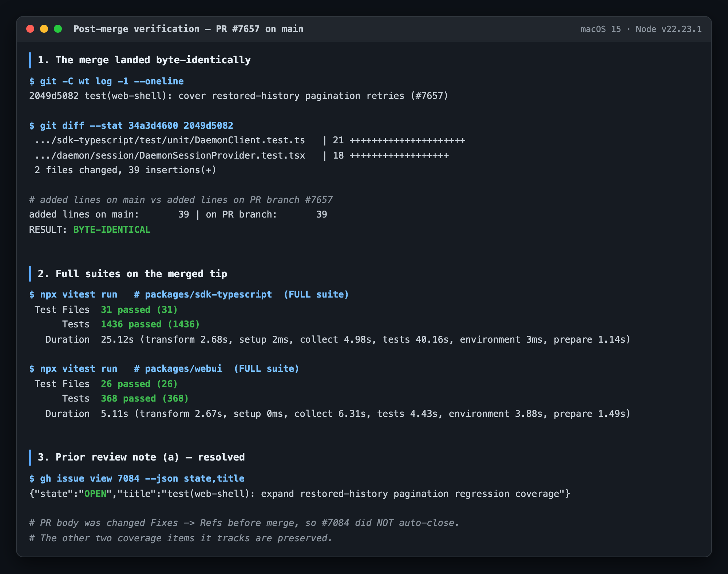Image resolution: width=728 pixels, height=574 pixels.
Task: Click the green 'OPEN' state value in JSON output
Action: [95, 494]
